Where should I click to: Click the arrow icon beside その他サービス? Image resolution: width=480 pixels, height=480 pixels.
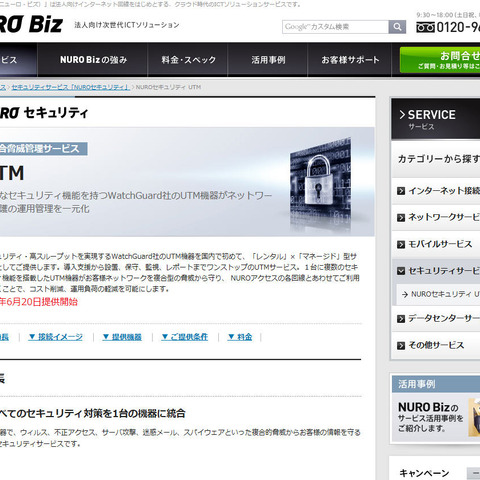tap(401, 346)
